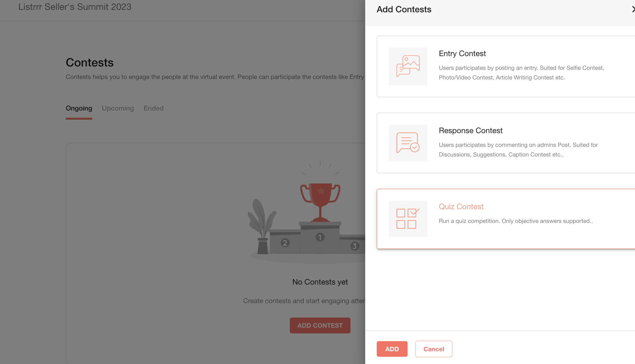Click the Cancel button

tap(433, 349)
